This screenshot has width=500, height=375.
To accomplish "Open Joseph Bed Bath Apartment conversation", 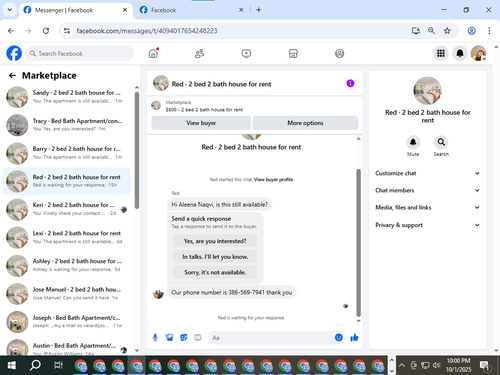I will point(67,322).
